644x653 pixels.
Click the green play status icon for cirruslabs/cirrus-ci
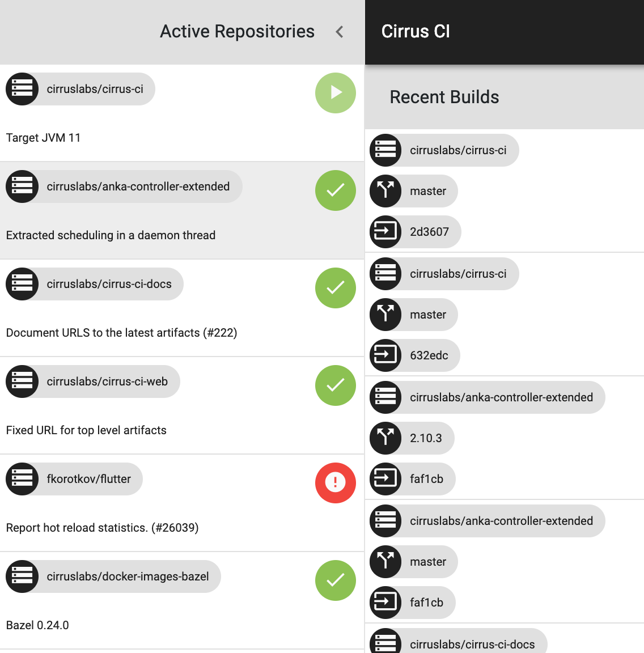(336, 93)
